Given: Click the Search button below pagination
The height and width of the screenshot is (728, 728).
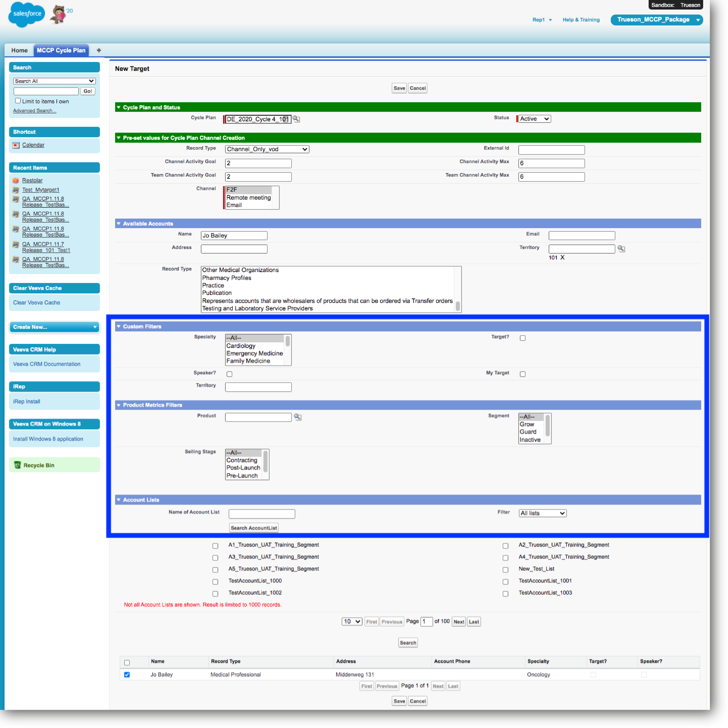Looking at the screenshot, I should [408, 643].
